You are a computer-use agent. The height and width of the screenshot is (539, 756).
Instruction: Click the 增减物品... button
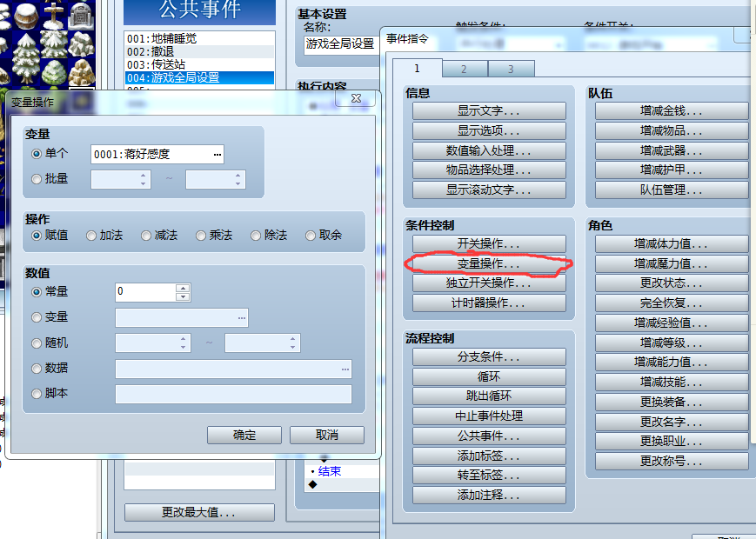click(672, 130)
